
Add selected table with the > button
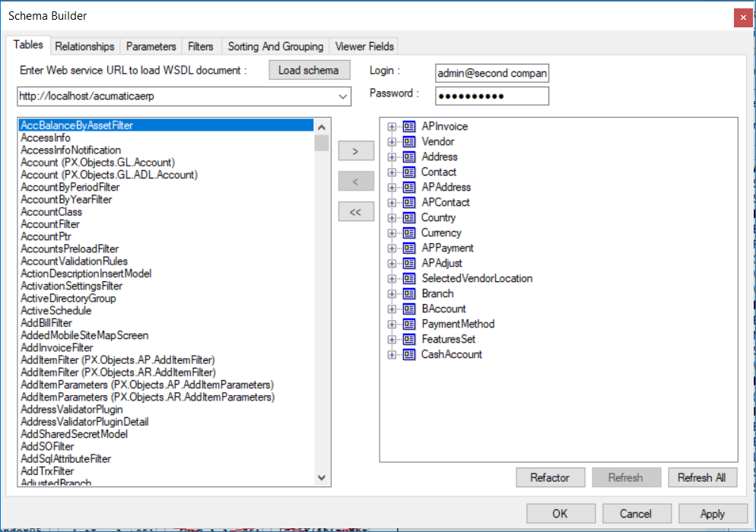356,150
